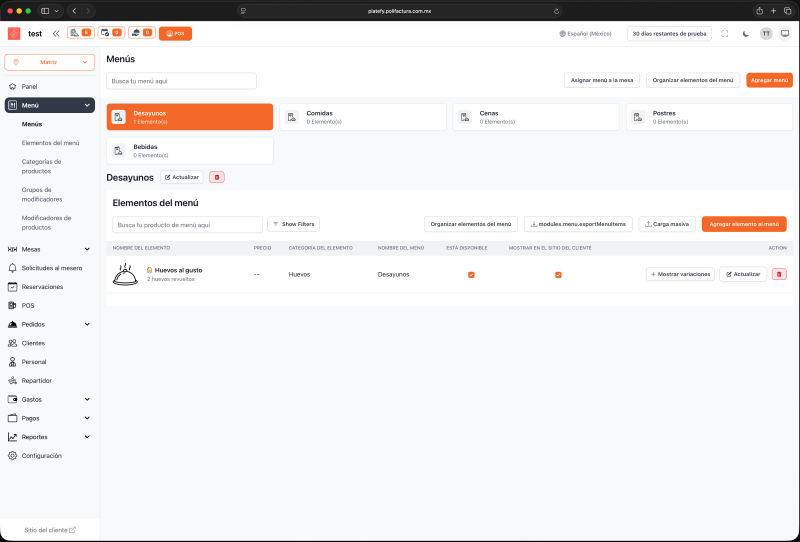Click the 'Busca tu menú aquí' search field

(181, 80)
